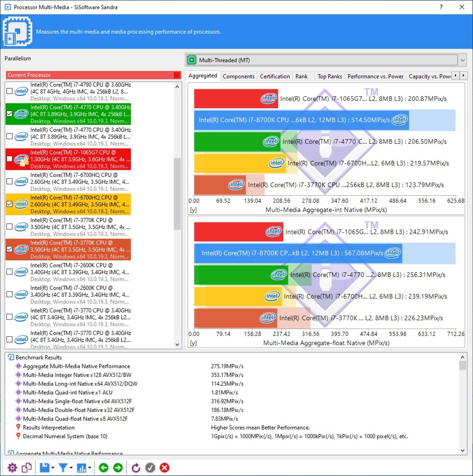Click the 'Multi-Media Aggregate-float Native (MPix/s)' axis label

click(326, 343)
